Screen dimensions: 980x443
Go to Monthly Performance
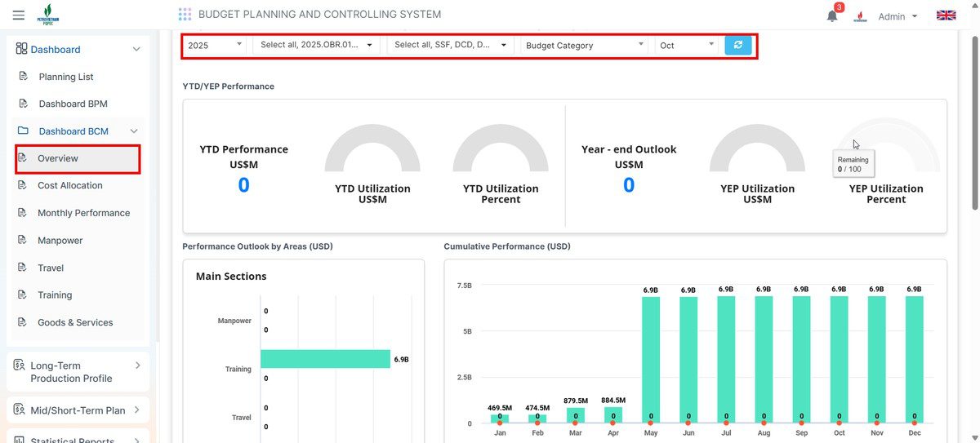[x=84, y=213]
